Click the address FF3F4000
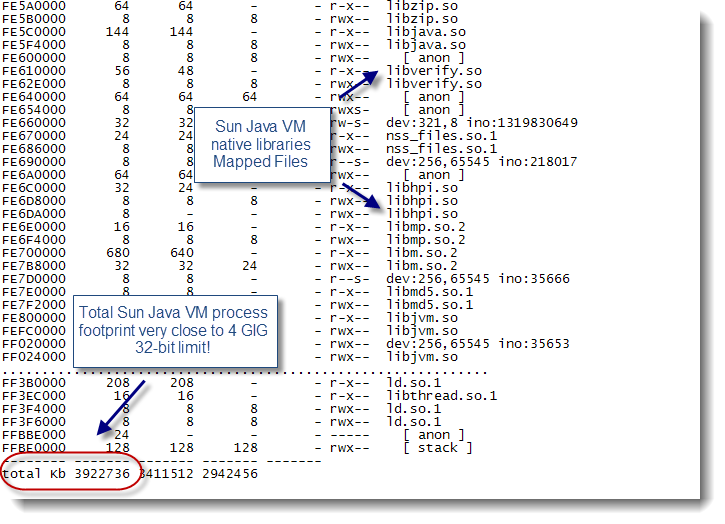Viewport: 725px width, 524px height. point(34,408)
